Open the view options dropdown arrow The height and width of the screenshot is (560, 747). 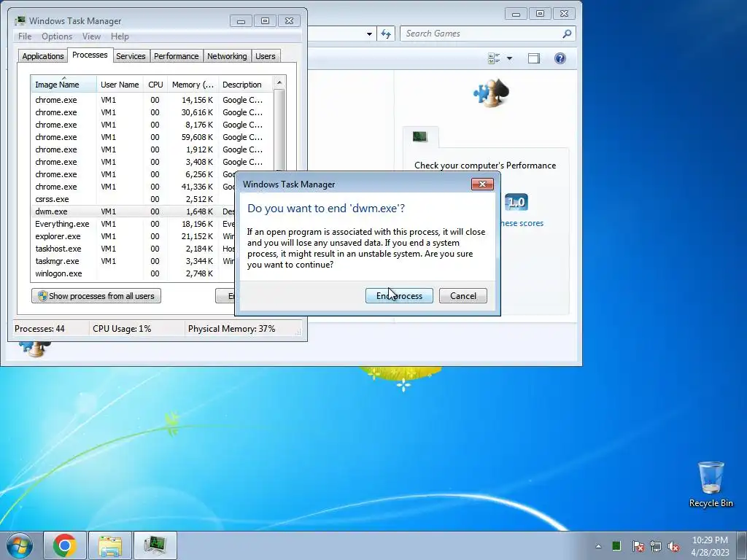509,58
